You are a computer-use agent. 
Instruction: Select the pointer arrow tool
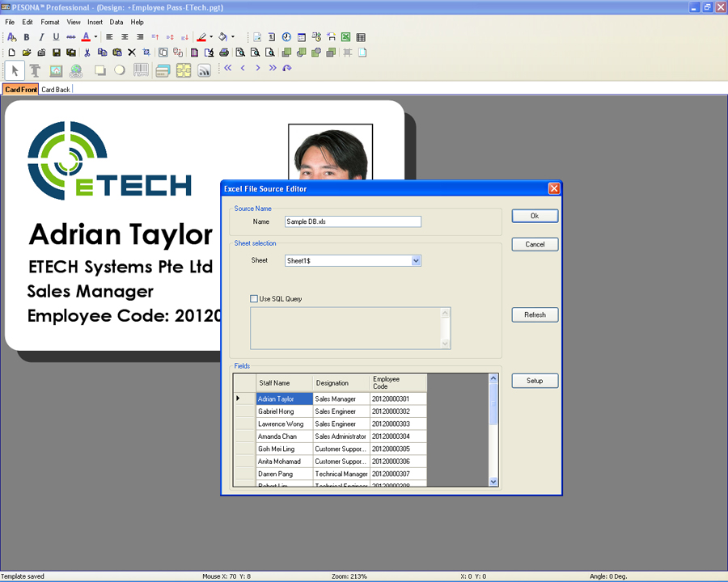[15, 70]
